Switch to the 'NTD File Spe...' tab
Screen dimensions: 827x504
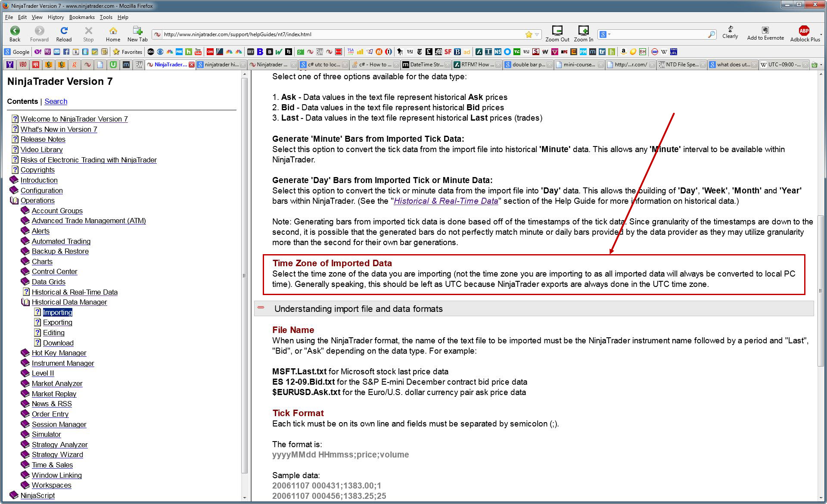(681, 65)
